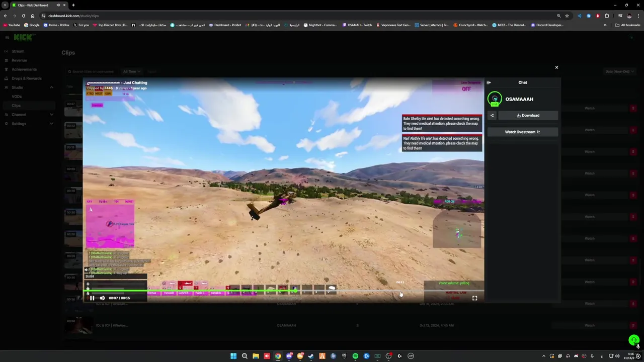The width and height of the screenshot is (644, 362).
Task: Open the tab search dropdown arrow
Action: (x=5, y=5)
